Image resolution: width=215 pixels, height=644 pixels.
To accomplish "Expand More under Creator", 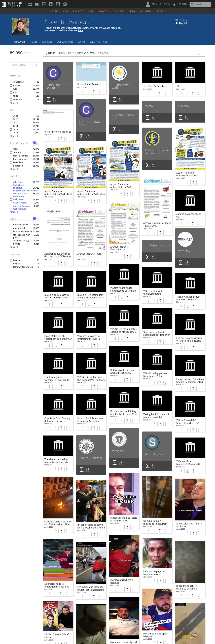I will pyautogui.click(x=14, y=247).
